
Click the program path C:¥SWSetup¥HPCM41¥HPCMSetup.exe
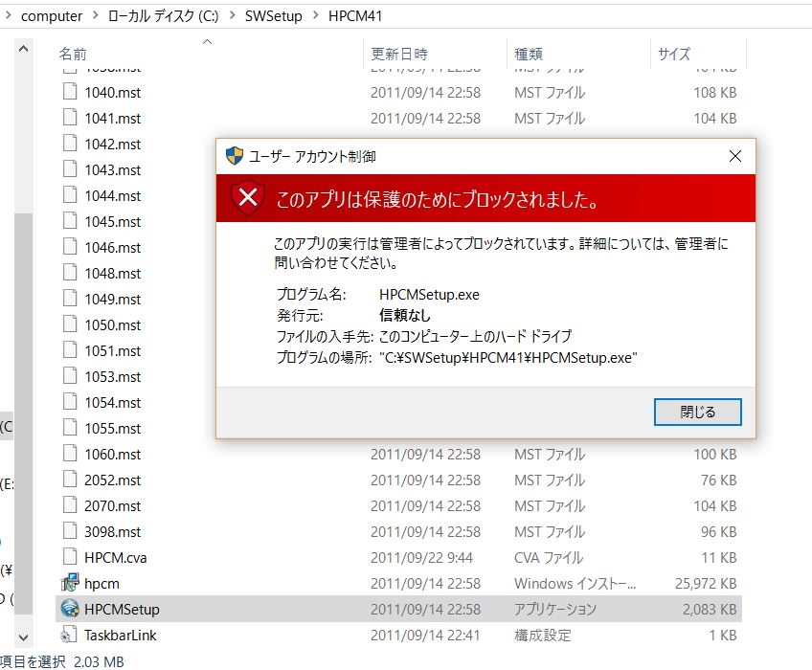[508, 357]
